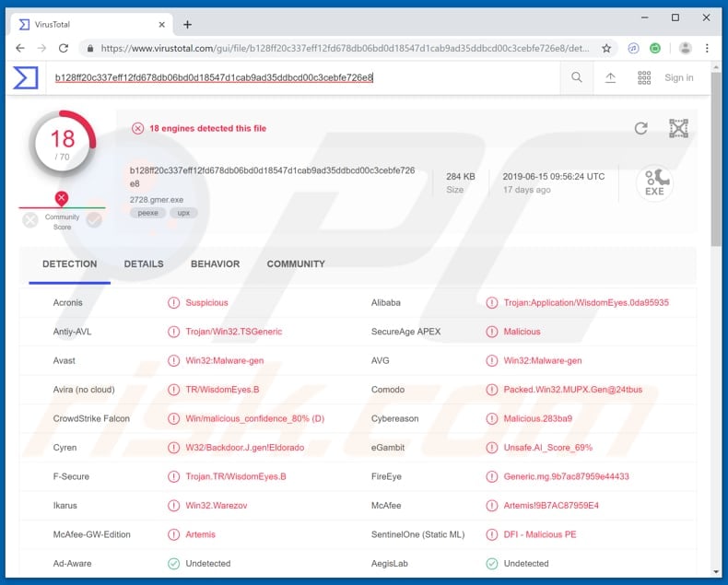Click the vertical scrollbar thumb

pos(715,159)
